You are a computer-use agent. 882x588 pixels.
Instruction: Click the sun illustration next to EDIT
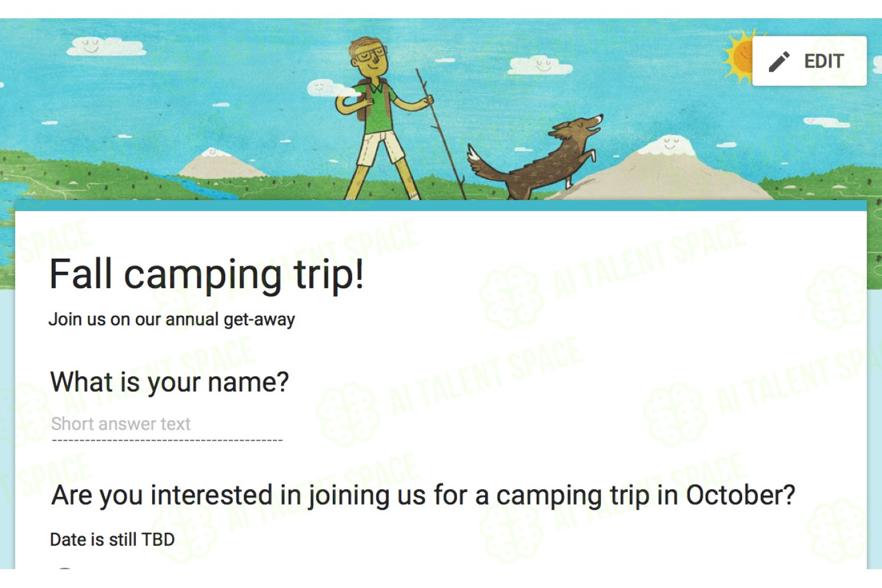(x=739, y=56)
